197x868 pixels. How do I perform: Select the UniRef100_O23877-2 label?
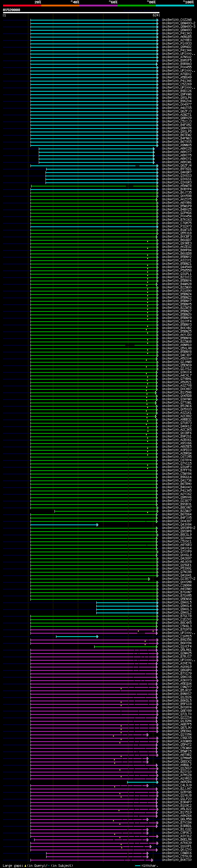coord(179,579)
